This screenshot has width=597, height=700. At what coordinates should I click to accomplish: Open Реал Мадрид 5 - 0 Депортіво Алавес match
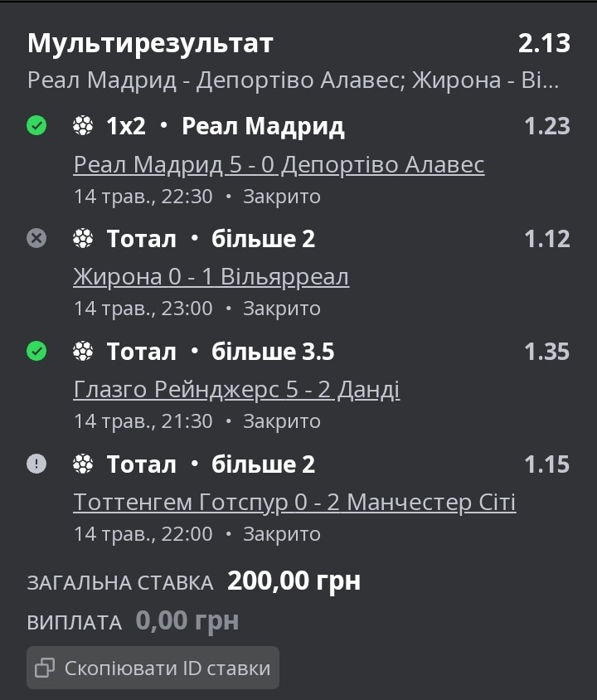(x=279, y=164)
